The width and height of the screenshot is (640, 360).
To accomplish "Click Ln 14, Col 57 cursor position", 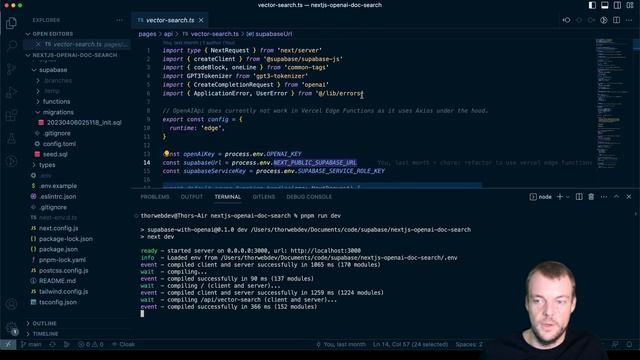I will point(410,344).
